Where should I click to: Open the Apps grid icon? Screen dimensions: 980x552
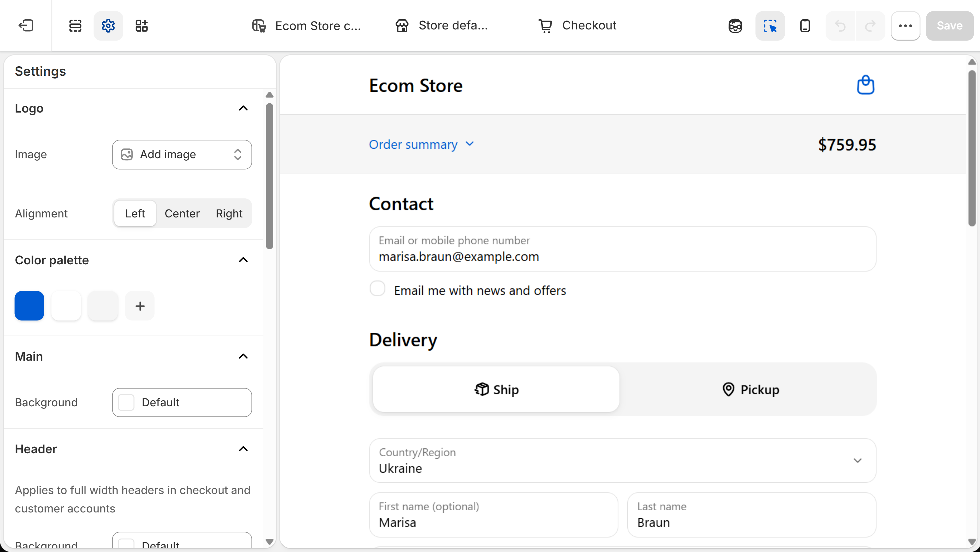pyautogui.click(x=142, y=25)
